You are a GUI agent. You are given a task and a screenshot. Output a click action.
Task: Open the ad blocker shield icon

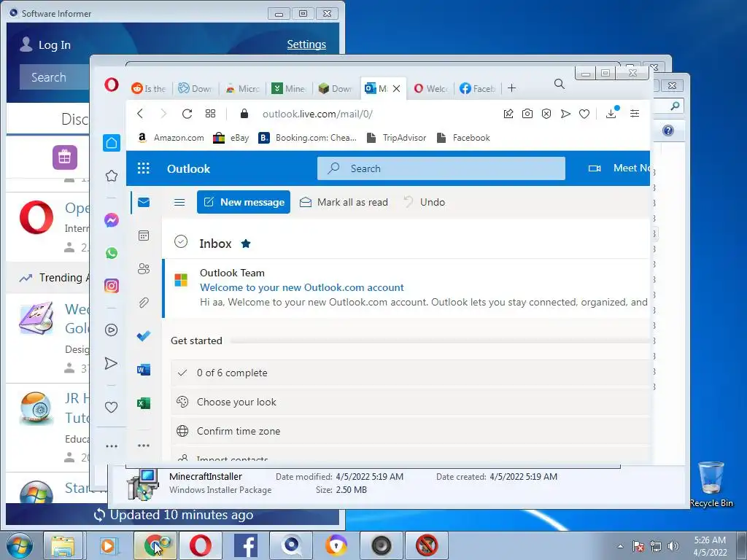(546, 113)
